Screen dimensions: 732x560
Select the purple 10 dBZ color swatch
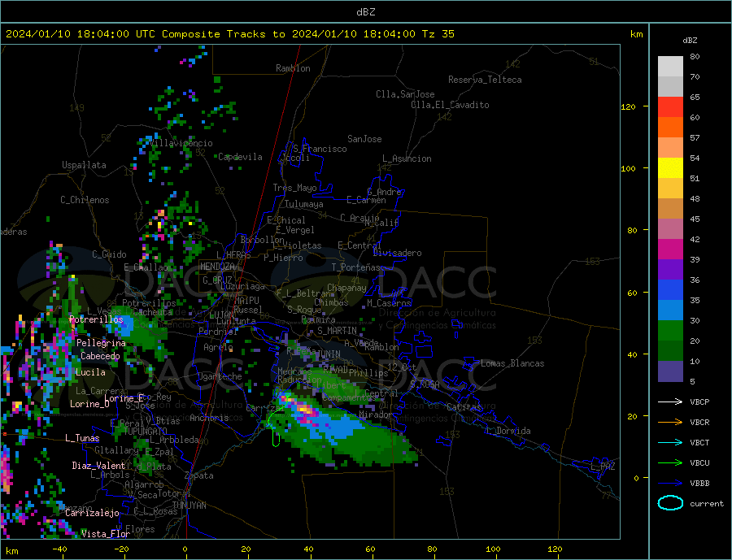click(670, 371)
